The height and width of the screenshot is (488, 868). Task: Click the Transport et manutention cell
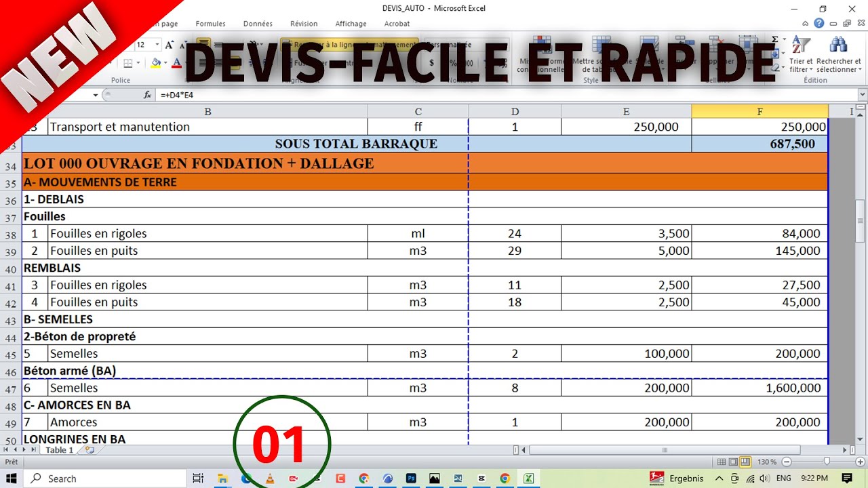(x=208, y=127)
